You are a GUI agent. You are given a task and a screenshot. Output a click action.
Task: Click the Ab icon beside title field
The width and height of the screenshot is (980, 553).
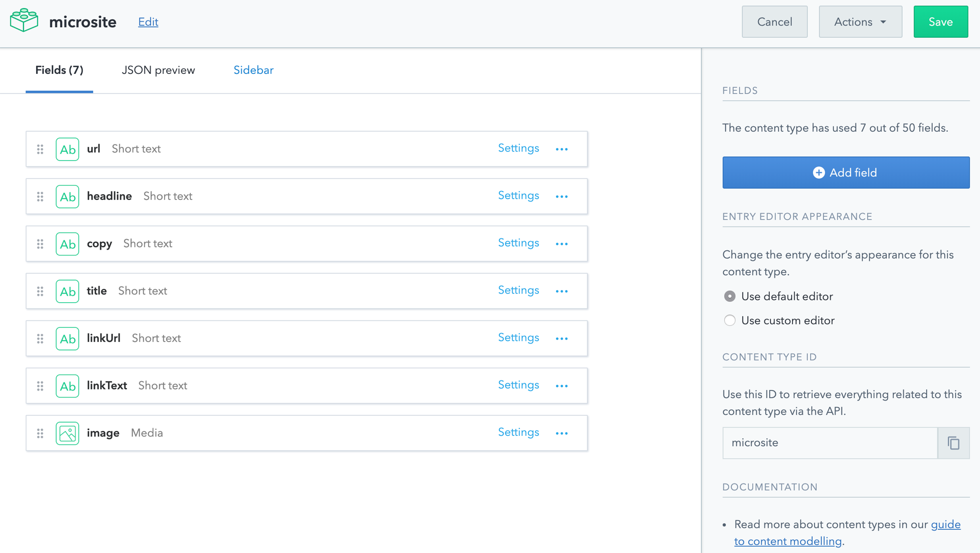(x=67, y=291)
